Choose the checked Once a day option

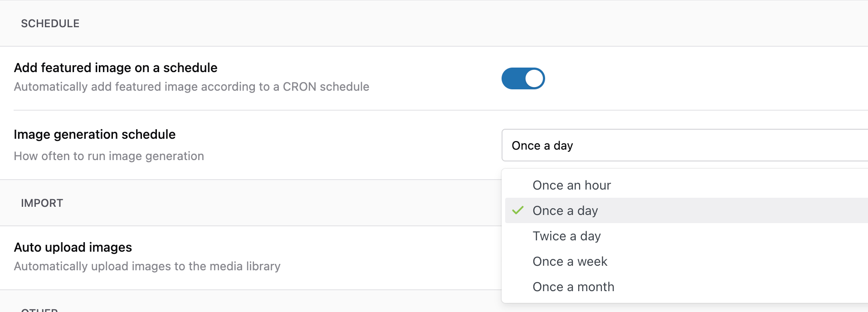click(565, 210)
